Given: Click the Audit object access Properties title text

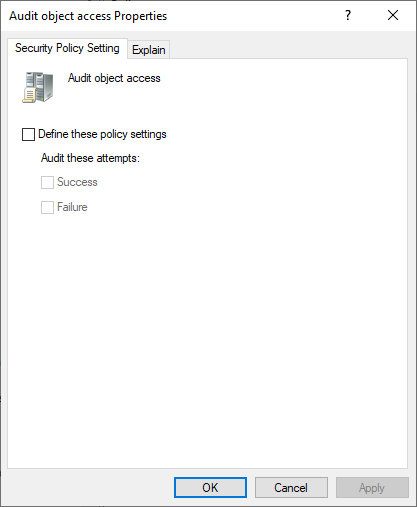Looking at the screenshot, I should click(88, 16).
